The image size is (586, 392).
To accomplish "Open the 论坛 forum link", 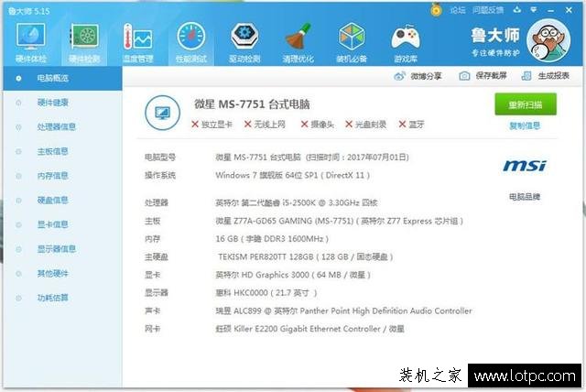I will (x=458, y=10).
